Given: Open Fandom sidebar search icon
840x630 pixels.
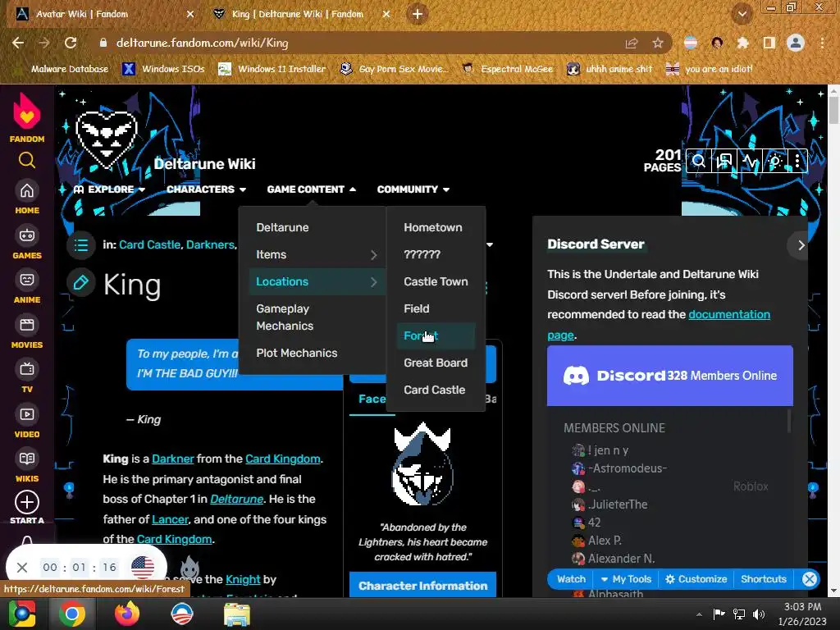Looking at the screenshot, I should [x=27, y=160].
